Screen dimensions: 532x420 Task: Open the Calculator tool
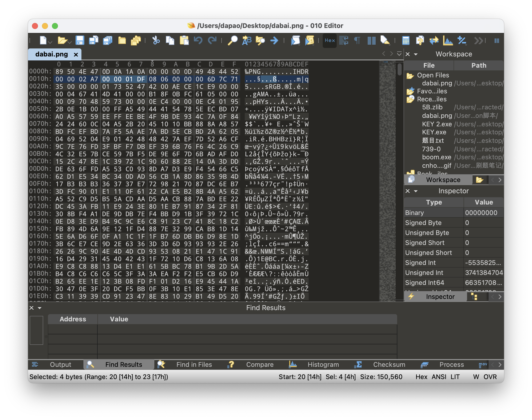click(406, 40)
